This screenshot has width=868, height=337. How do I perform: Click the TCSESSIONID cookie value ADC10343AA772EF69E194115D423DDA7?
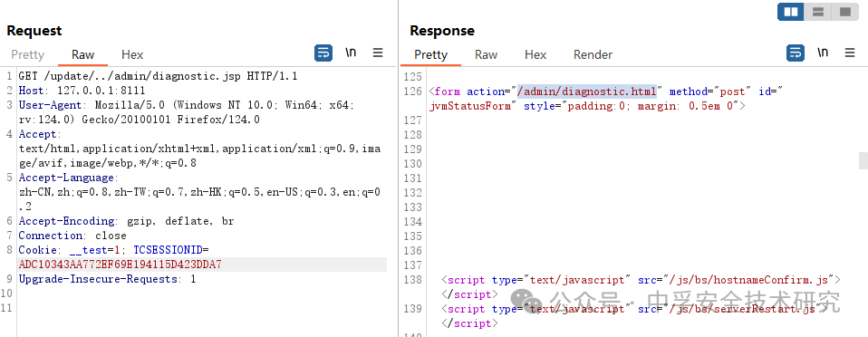click(121, 265)
